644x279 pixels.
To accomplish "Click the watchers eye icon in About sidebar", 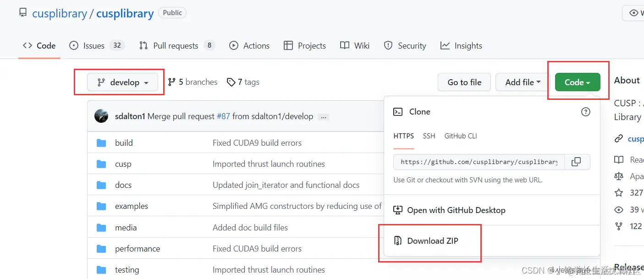I will pos(619,210).
